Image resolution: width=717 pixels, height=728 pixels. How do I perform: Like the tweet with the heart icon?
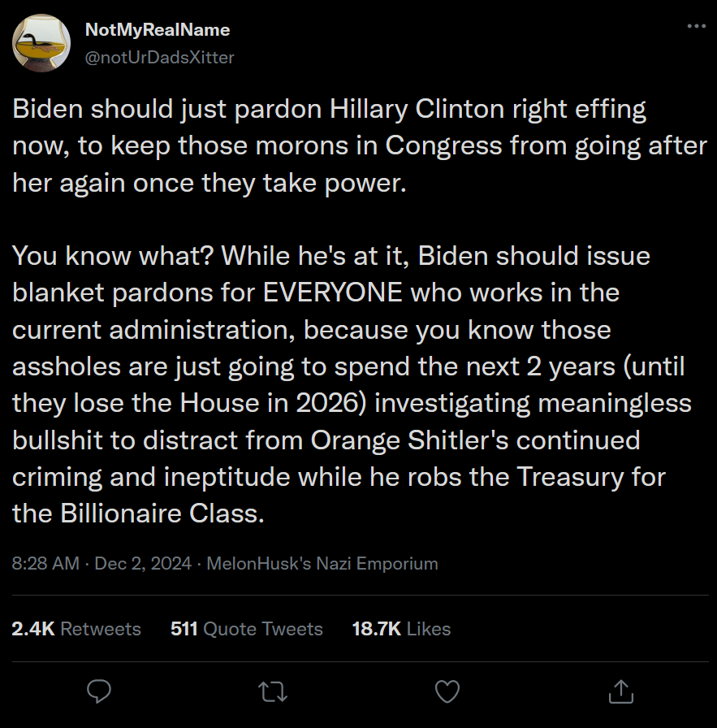pos(447,691)
